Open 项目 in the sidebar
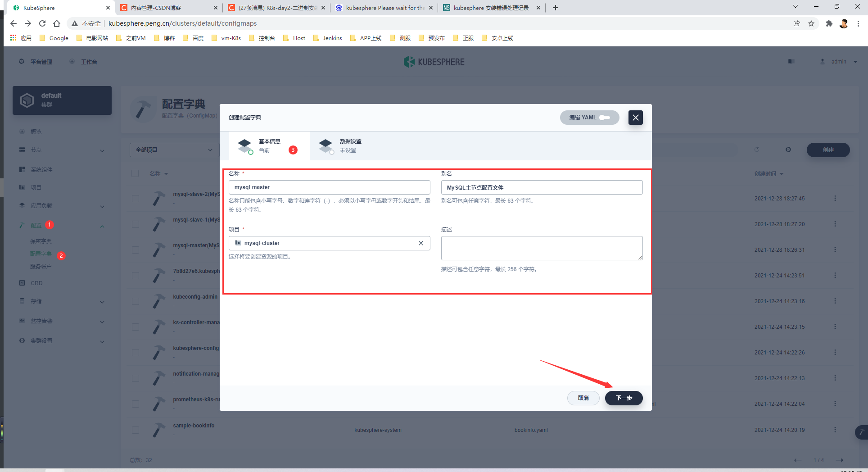Image resolution: width=868 pixels, height=472 pixels. 36,187
